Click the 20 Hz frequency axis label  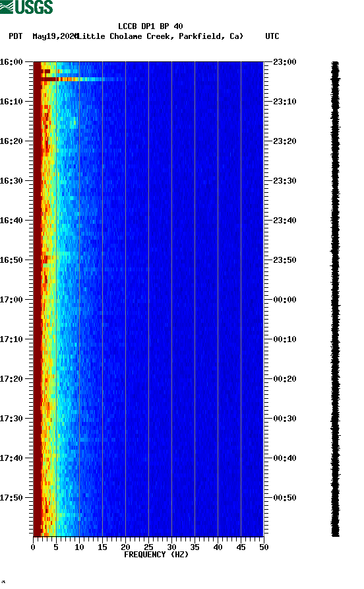125,547
